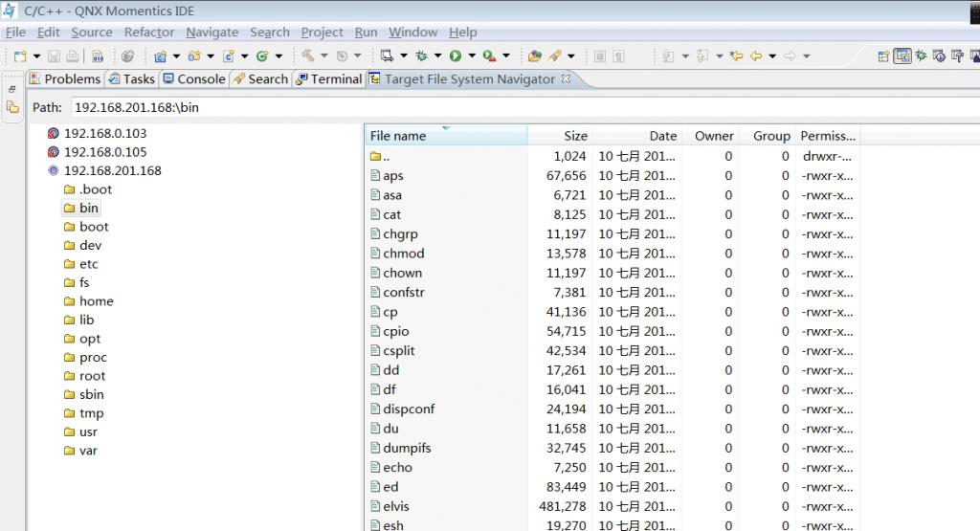Switch to the Tasks tab
This screenshot has width=980, height=531.
point(130,79)
